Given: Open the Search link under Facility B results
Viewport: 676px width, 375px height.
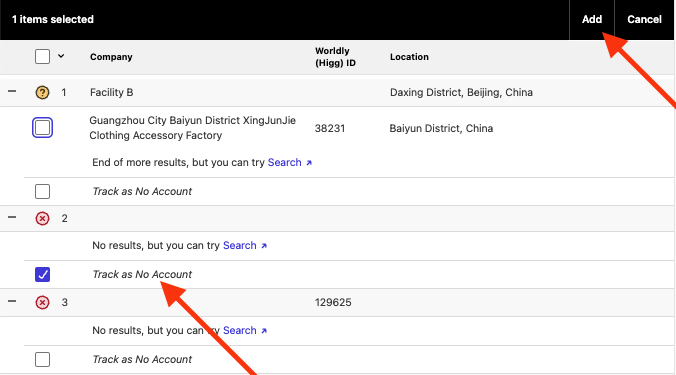Looking at the screenshot, I should click(285, 162).
